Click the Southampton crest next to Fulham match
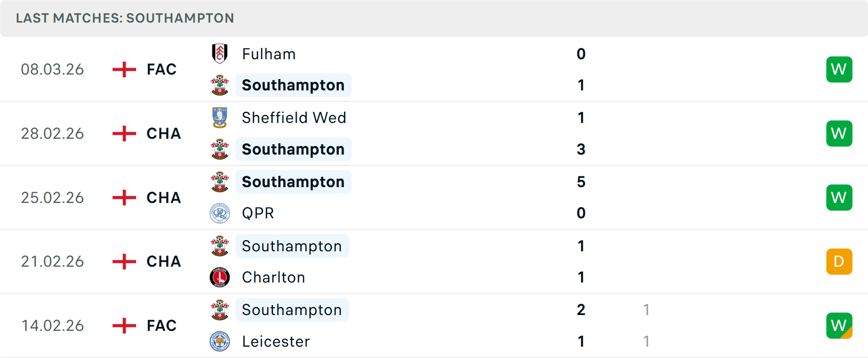Image resolution: width=868 pixels, height=358 pixels. coord(220,85)
